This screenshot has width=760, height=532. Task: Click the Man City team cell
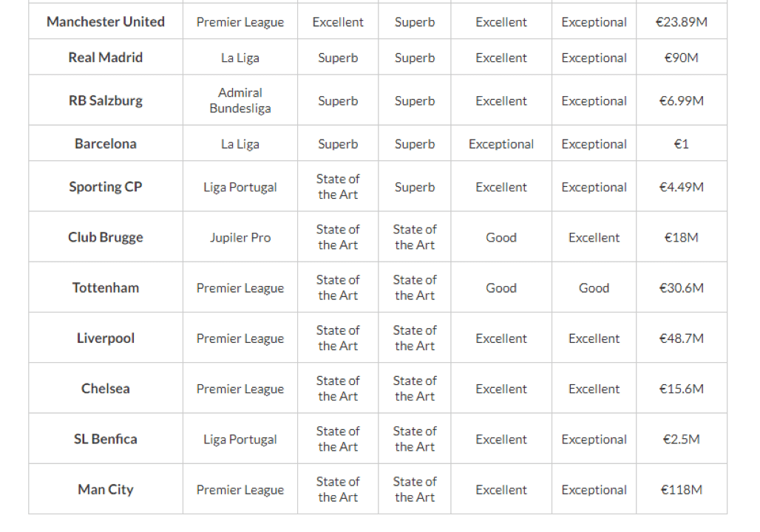click(x=106, y=489)
